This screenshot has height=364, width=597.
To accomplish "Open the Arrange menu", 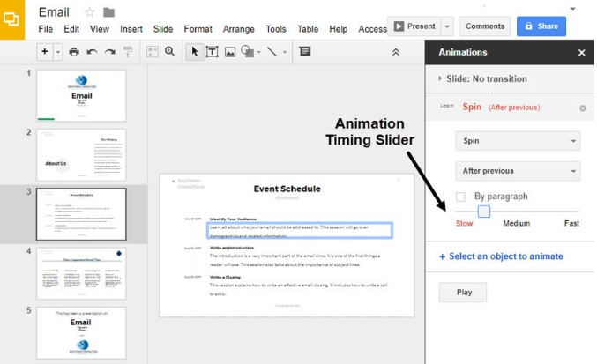I will click(238, 29).
